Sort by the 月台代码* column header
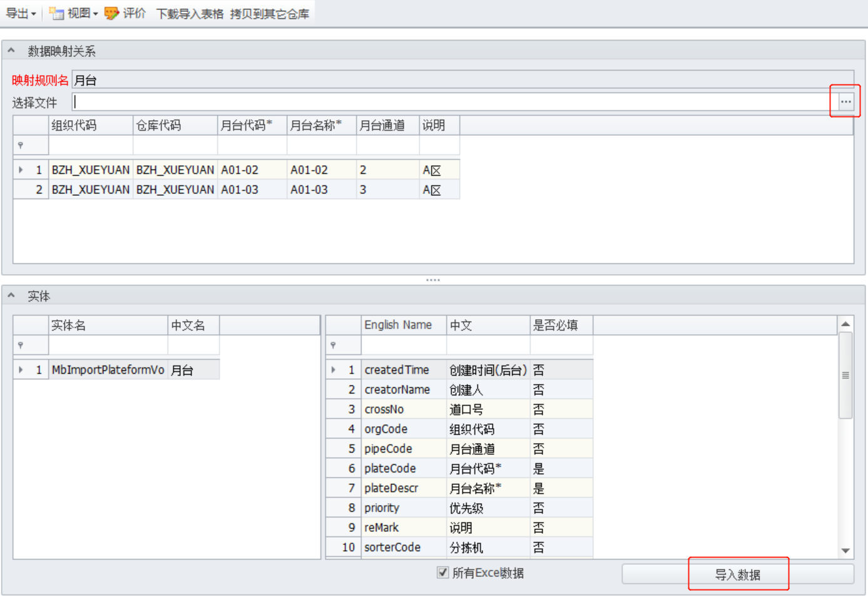Screen dimensions: 868x597 [x=247, y=125]
